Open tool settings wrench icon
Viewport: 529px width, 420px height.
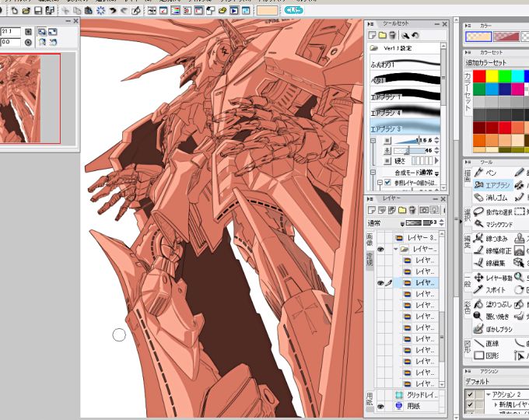405,35
